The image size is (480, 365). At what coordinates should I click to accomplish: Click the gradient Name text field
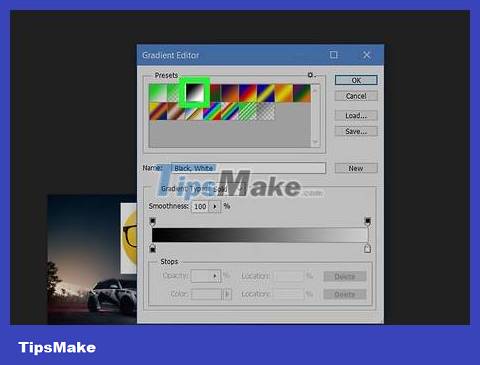[248, 168]
